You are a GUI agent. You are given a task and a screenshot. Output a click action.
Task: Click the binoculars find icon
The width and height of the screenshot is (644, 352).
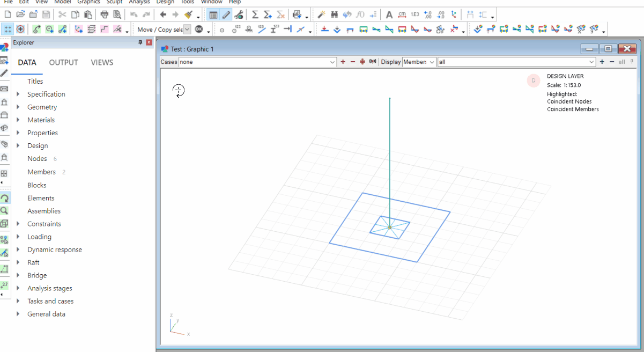[335, 14]
